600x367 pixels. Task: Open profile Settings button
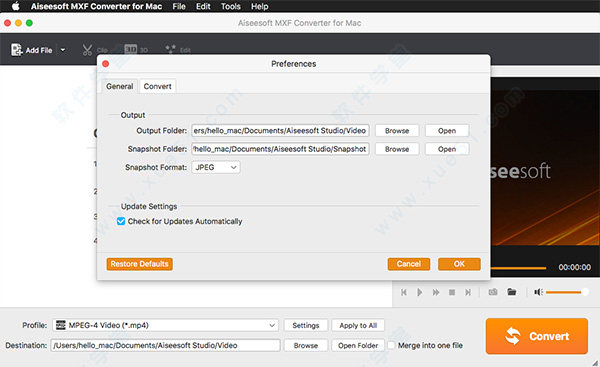306,325
